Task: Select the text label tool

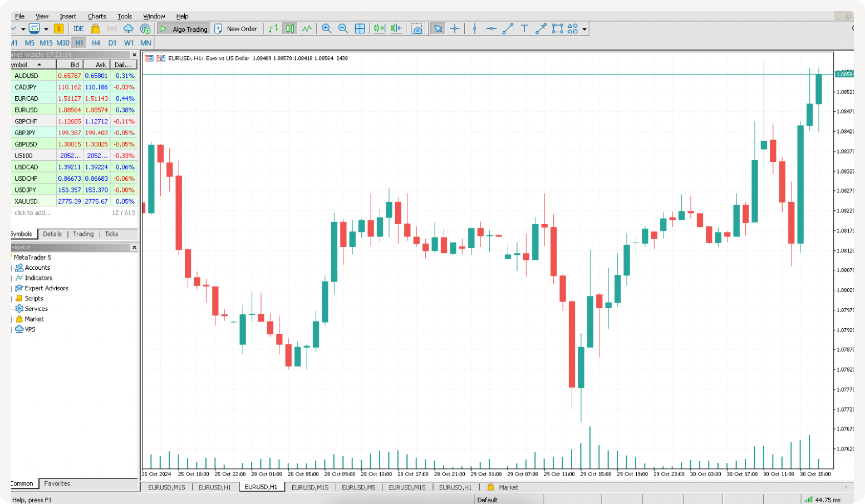Action: click(524, 29)
